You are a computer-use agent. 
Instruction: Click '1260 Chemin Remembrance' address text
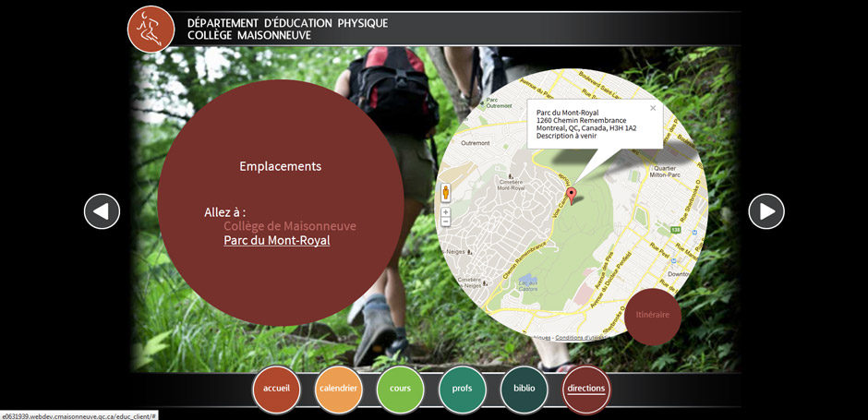[x=581, y=121]
